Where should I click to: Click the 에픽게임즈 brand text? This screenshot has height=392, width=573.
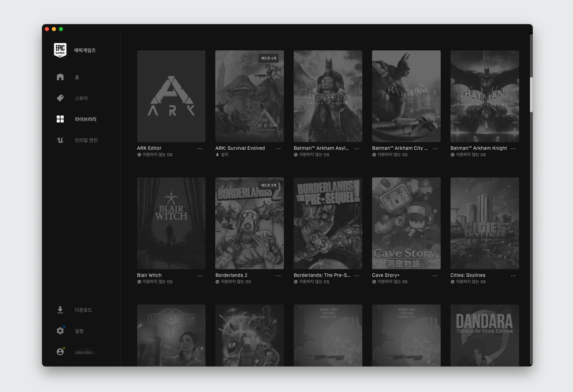[x=85, y=50]
